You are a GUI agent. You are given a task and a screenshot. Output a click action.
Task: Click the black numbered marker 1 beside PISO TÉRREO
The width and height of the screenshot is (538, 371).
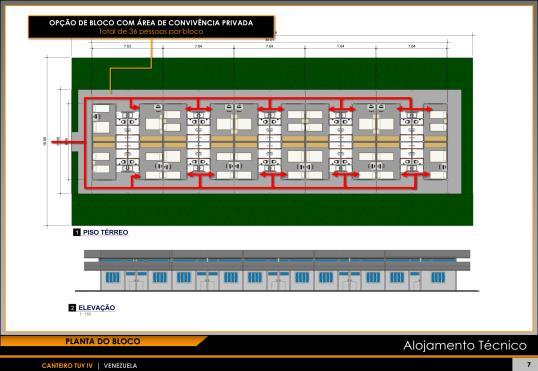[x=77, y=232]
